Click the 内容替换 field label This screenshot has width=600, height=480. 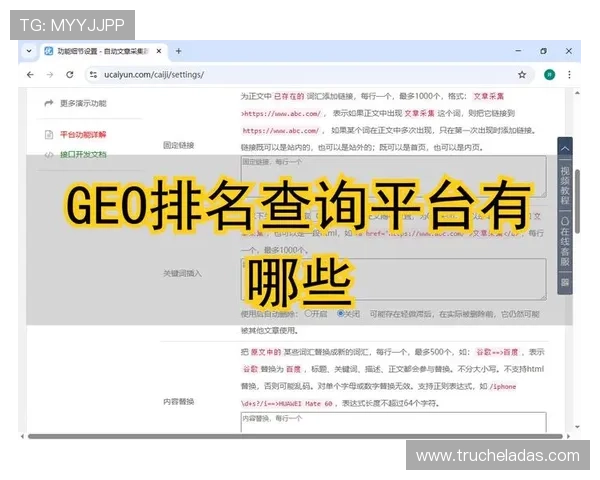pos(178,402)
